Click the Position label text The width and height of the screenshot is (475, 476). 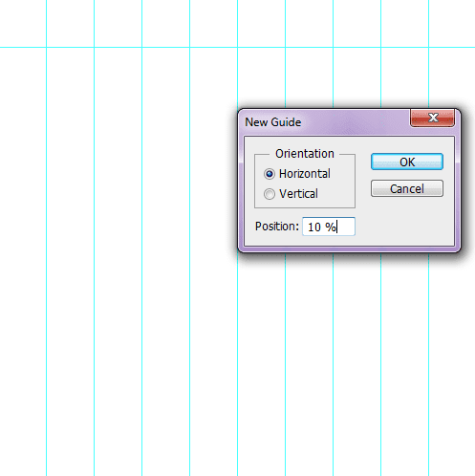coord(277,227)
